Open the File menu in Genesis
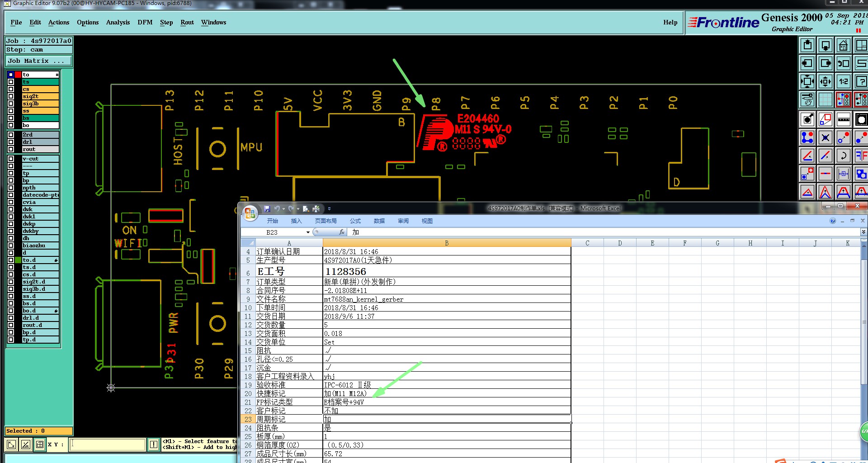868x463 pixels. click(x=16, y=22)
